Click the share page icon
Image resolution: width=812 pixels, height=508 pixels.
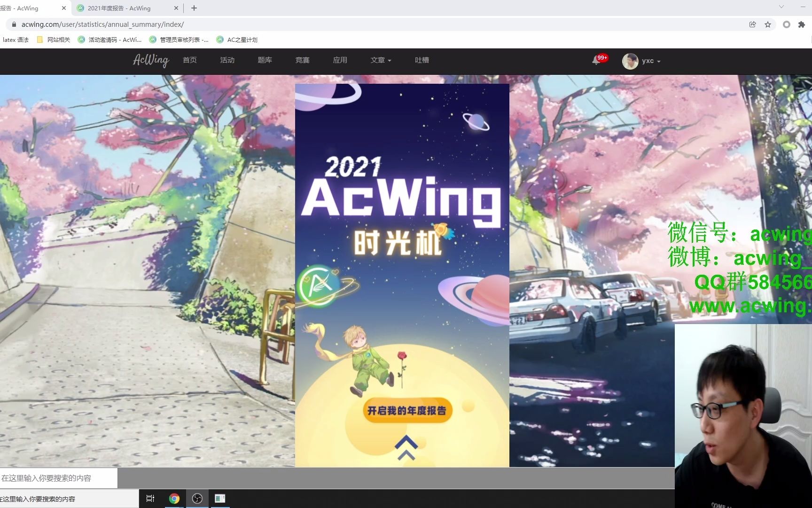coord(753,24)
